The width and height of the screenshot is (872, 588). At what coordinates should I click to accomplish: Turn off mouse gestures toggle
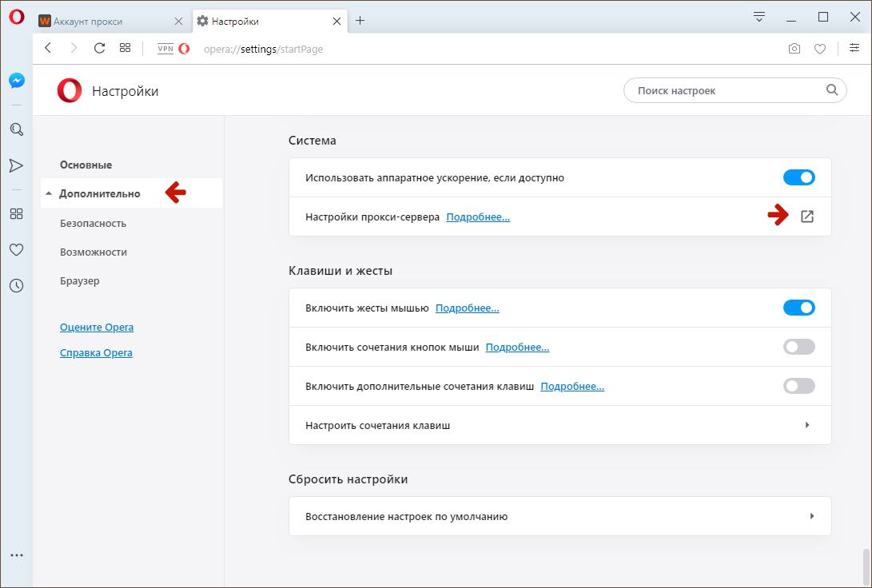pyautogui.click(x=798, y=308)
